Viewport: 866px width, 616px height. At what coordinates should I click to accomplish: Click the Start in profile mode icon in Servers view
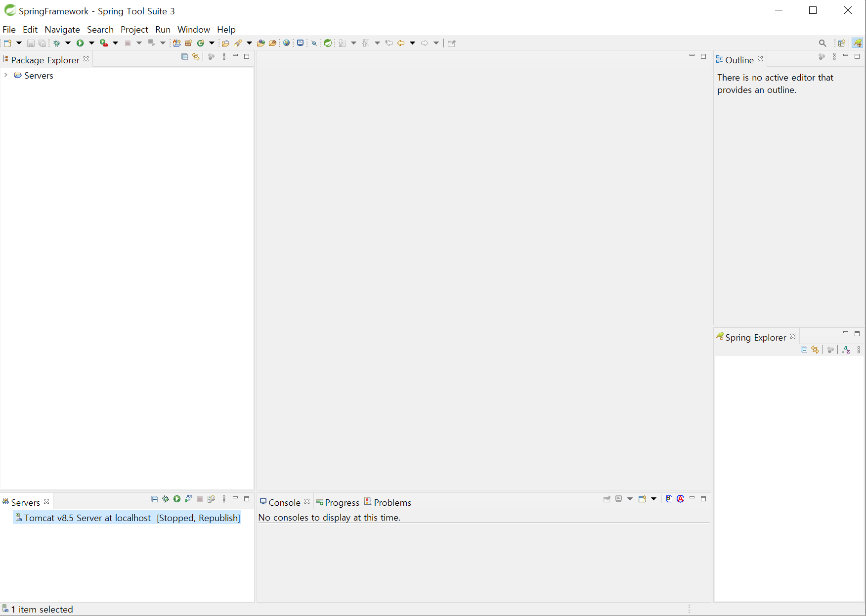click(x=188, y=499)
